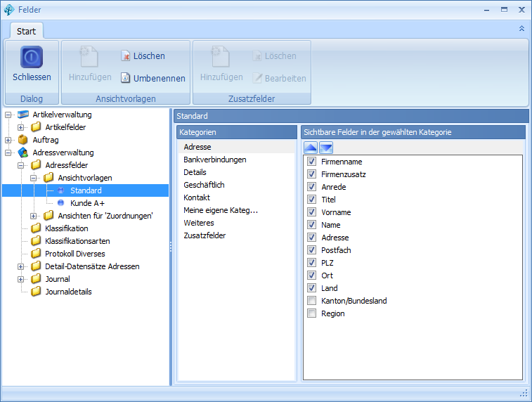The width and height of the screenshot is (532, 402).
Task: Uncheck the Vorname checkbox
Action: (311, 212)
